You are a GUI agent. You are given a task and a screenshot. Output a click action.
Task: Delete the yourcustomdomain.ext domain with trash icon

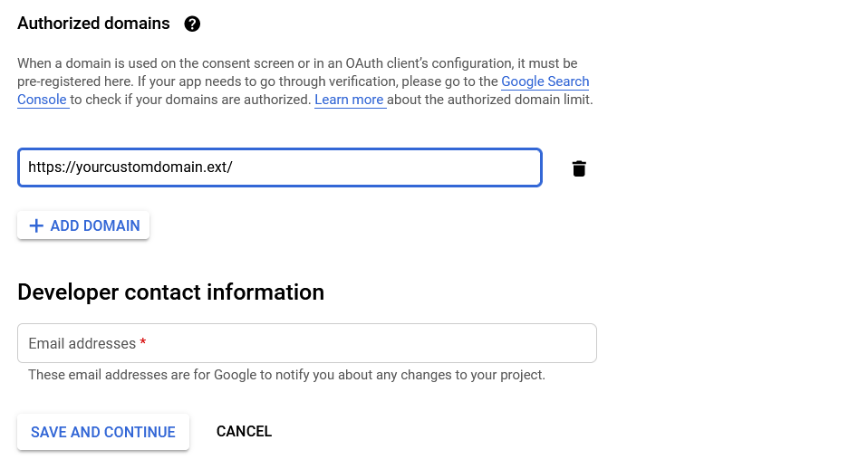579,168
